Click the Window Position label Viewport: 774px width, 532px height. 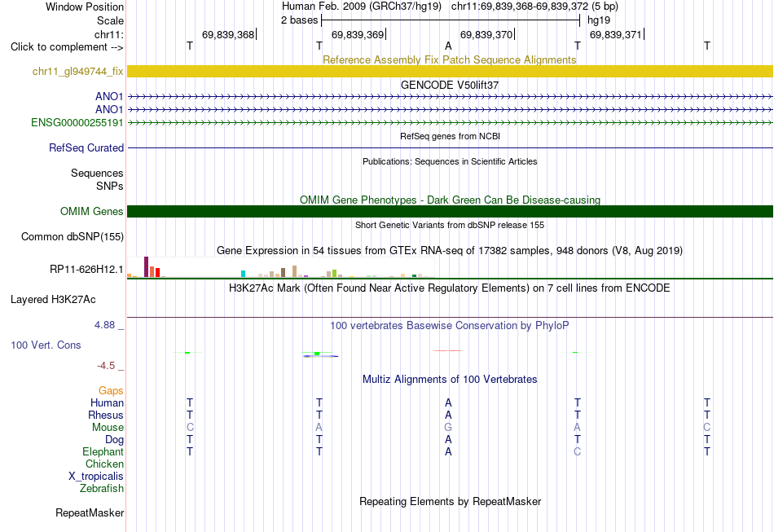[85, 7]
